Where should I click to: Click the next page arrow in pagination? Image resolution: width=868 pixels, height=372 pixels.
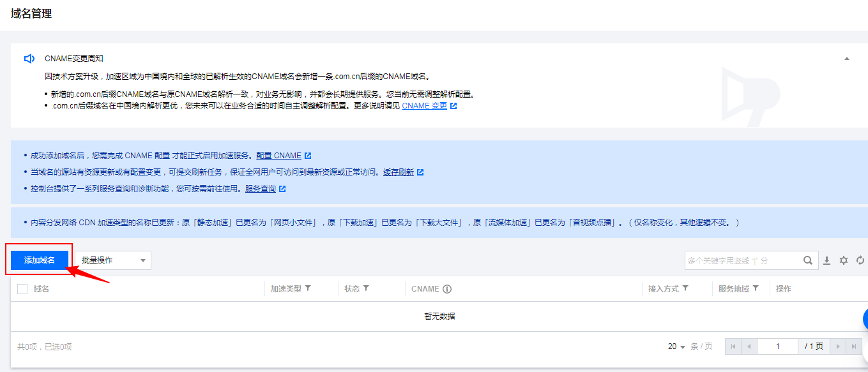click(x=837, y=346)
